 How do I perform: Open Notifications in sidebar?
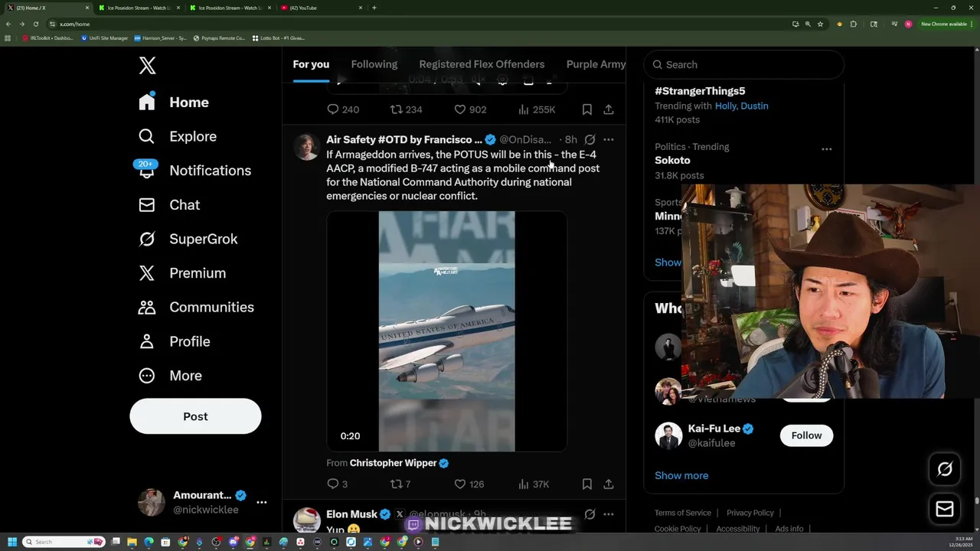tap(194, 170)
